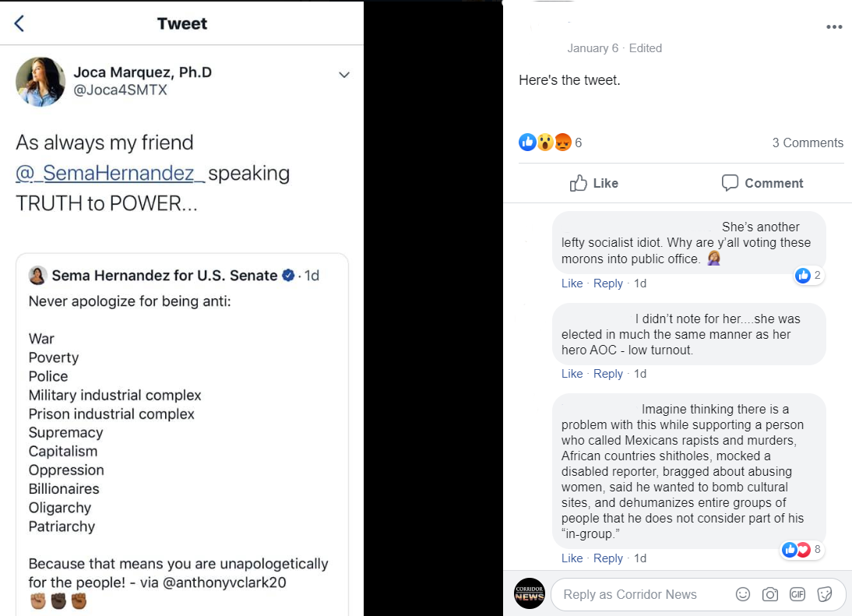Screen dimensions: 852x616
Task: Open the @_SemaHernandez_ mention link
Action: tap(110, 173)
